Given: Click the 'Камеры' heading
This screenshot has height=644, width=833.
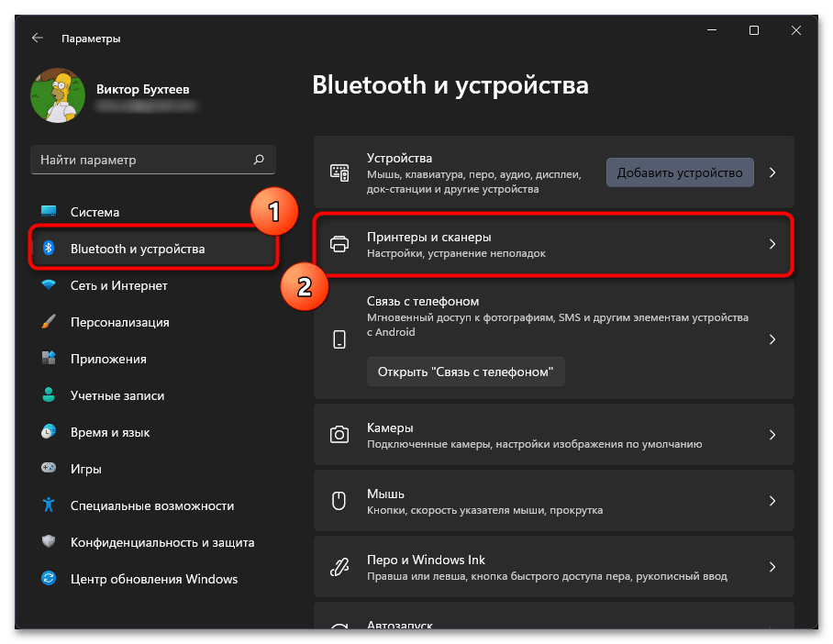Looking at the screenshot, I should [390, 427].
